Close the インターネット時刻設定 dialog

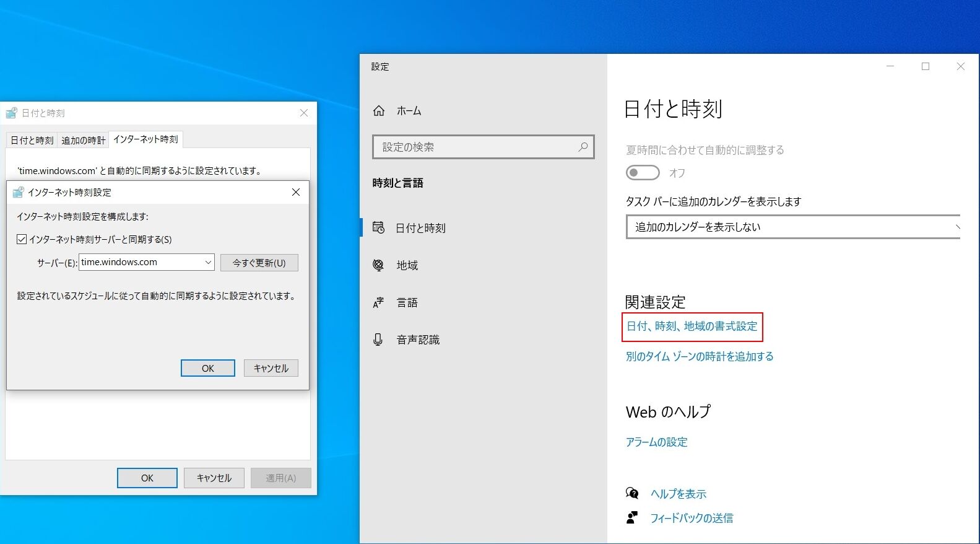click(x=296, y=192)
